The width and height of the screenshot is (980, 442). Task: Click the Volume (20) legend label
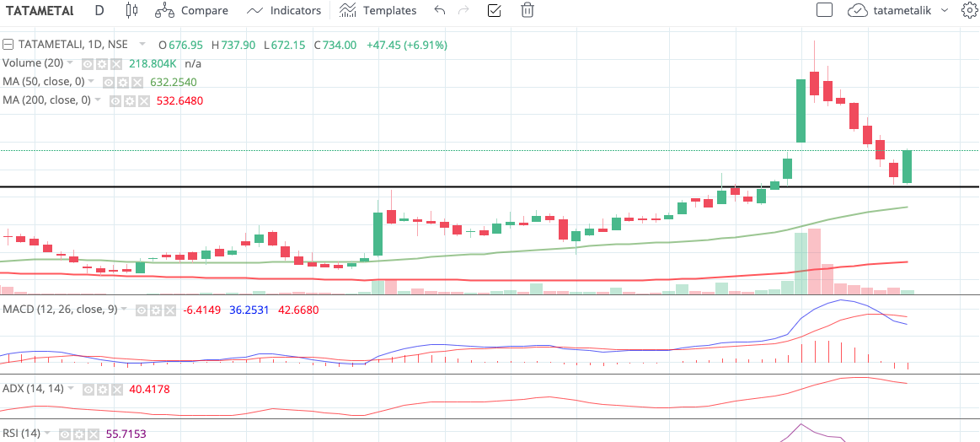33,63
